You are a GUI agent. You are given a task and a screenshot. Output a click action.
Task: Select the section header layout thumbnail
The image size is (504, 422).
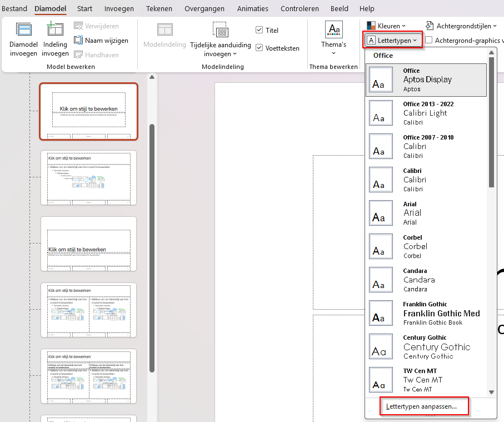click(x=89, y=244)
